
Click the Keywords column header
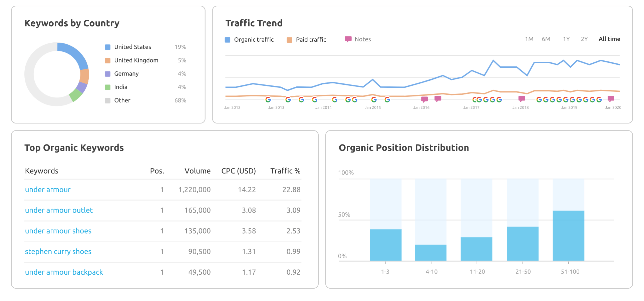(x=42, y=171)
